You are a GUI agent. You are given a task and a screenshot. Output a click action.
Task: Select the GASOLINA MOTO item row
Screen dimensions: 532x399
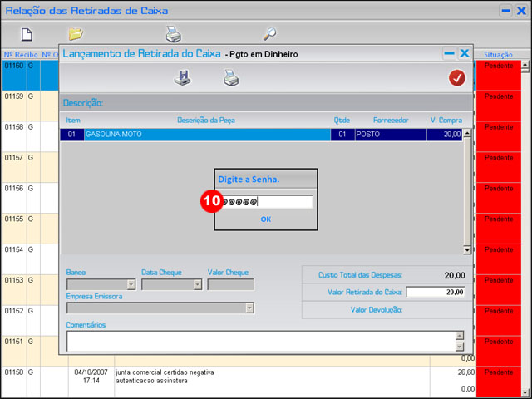tap(208, 134)
